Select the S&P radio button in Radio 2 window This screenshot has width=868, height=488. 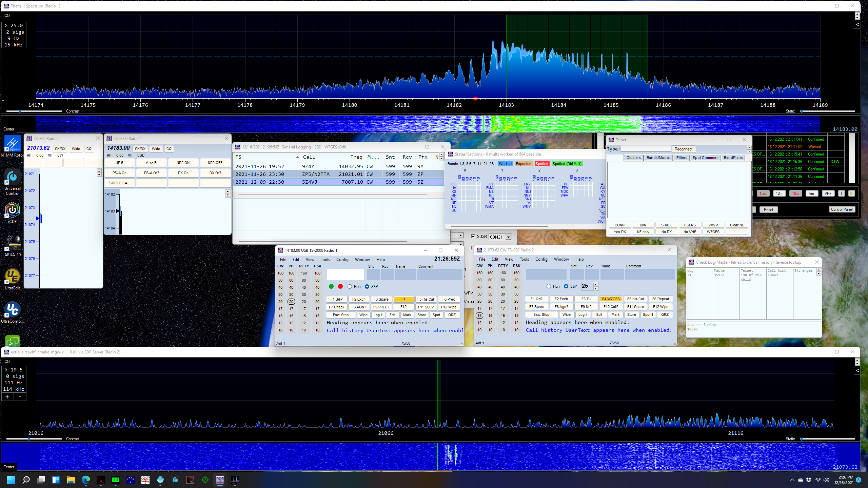566,286
